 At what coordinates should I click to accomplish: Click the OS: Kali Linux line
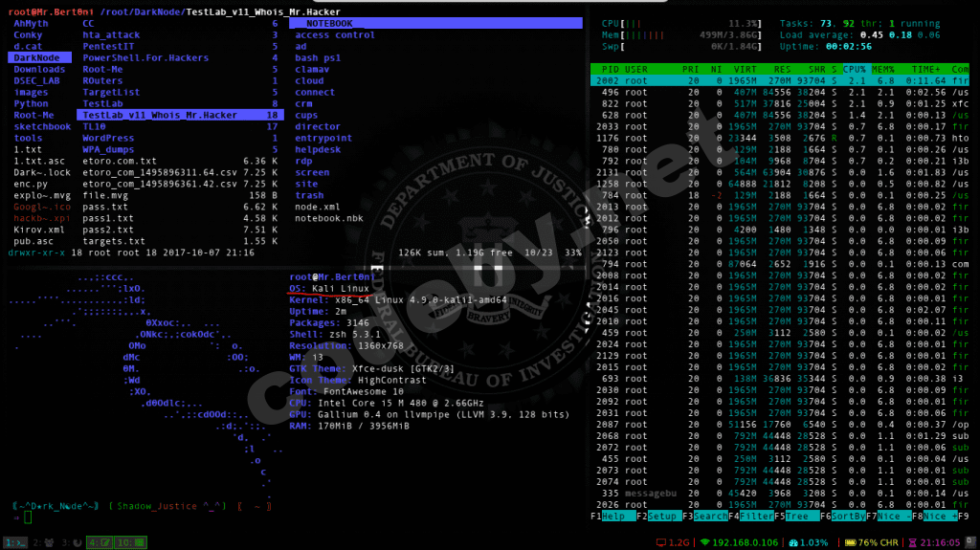[x=329, y=288]
